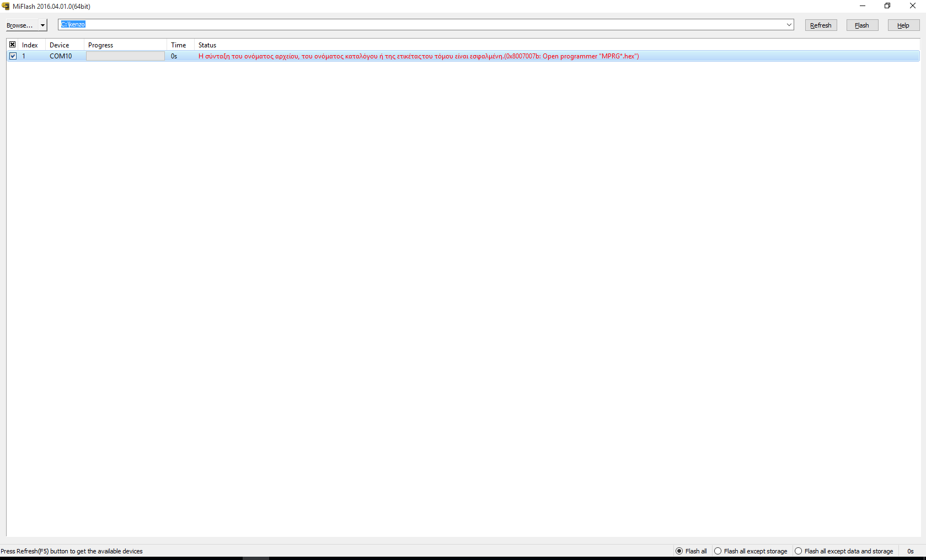
Task: Uncheck the COM10 device row checkbox
Action: click(13, 56)
